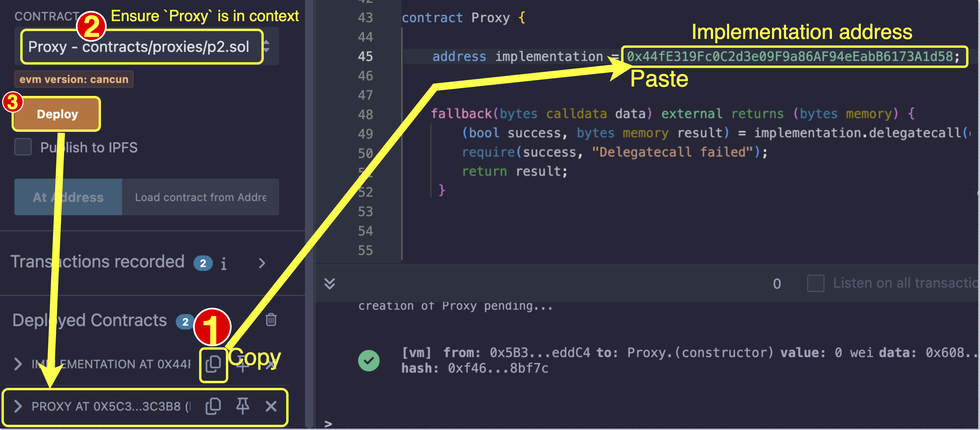This screenshot has height=430, width=980.
Task: Click the At Address button
Action: [68, 197]
